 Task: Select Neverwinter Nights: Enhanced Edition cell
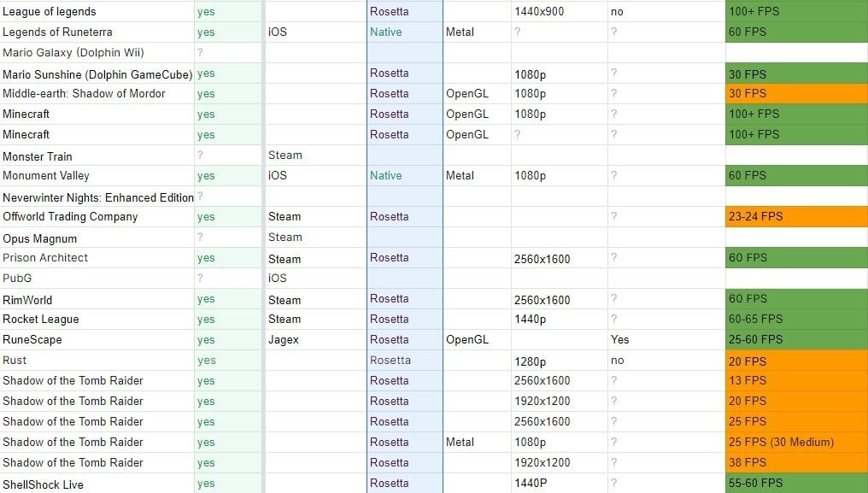97,197
